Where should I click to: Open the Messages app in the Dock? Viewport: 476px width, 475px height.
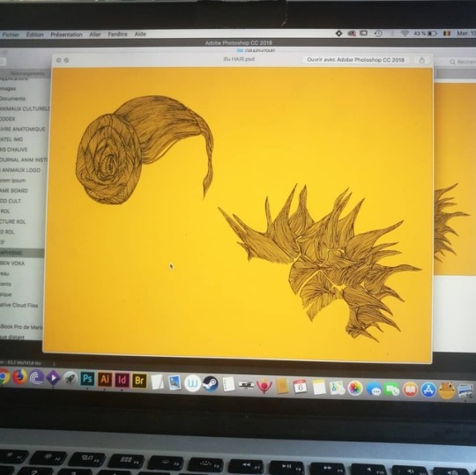[x=374, y=390]
